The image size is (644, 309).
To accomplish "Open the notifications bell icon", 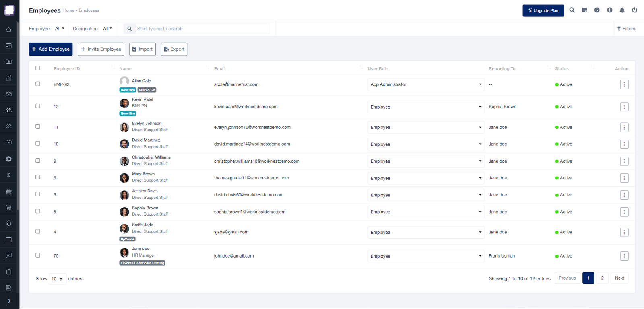I will click(x=622, y=10).
